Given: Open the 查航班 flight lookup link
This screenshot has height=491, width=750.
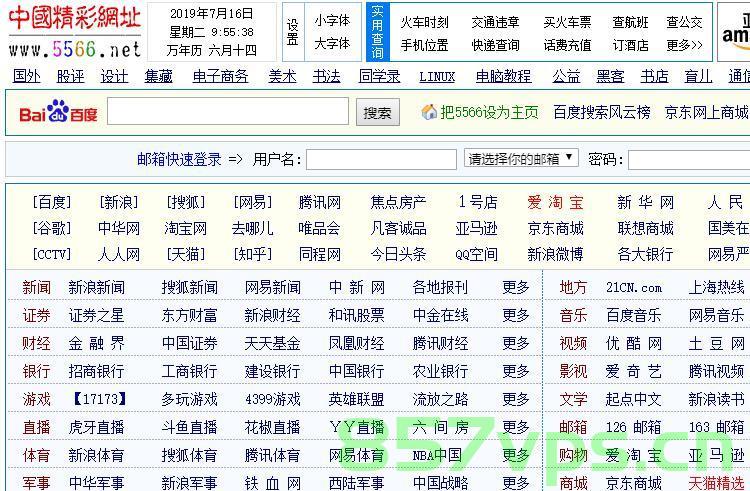Looking at the screenshot, I should click(x=630, y=22).
